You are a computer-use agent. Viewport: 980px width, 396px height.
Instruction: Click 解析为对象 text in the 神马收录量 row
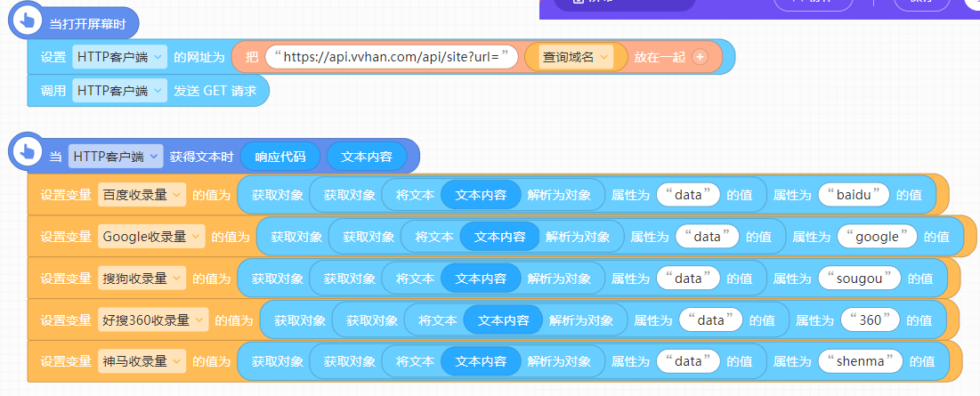pos(559,361)
